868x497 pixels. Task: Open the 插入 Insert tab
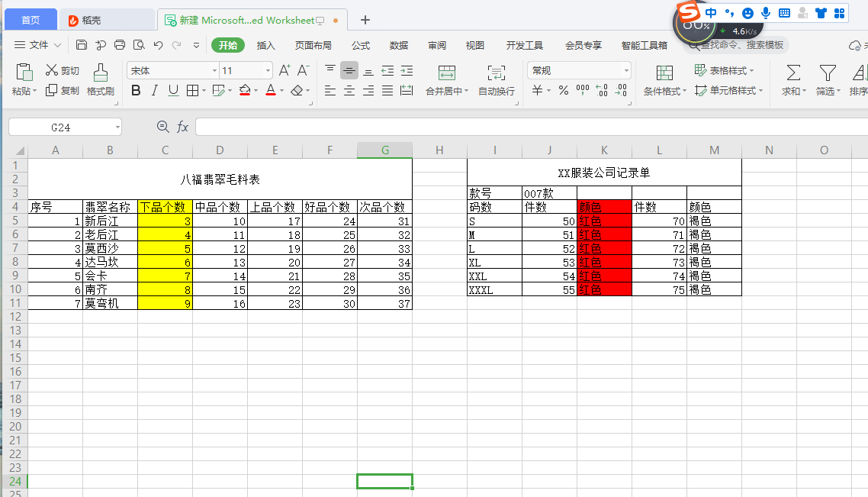click(x=265, y=46)
